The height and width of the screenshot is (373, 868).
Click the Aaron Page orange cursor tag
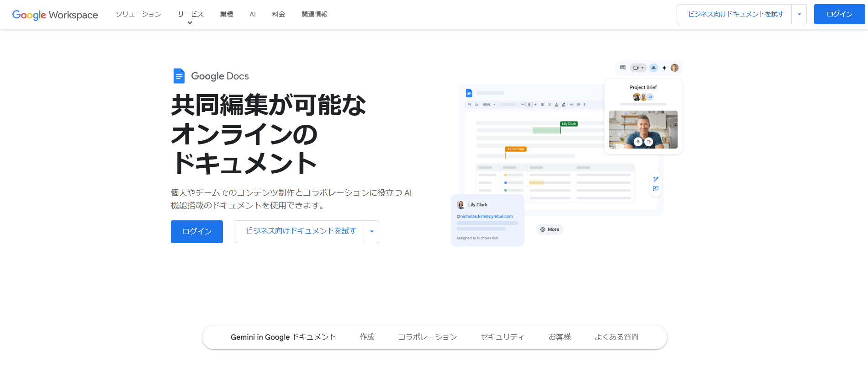[x=516, y=149]
